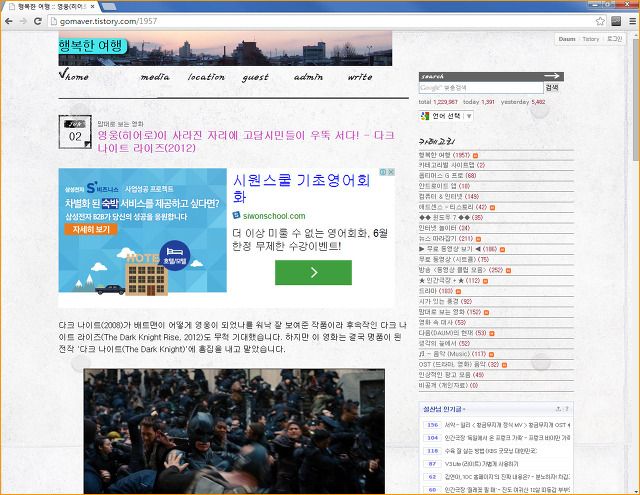Open the write menu item
Screen dimensions: 640x495
pos(360,77)
